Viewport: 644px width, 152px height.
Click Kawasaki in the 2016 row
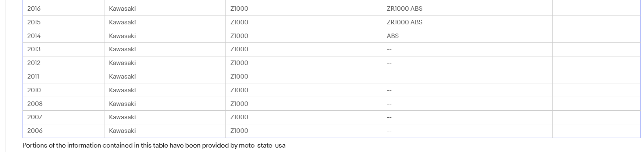pyautogui.click(x=122, y=8)
